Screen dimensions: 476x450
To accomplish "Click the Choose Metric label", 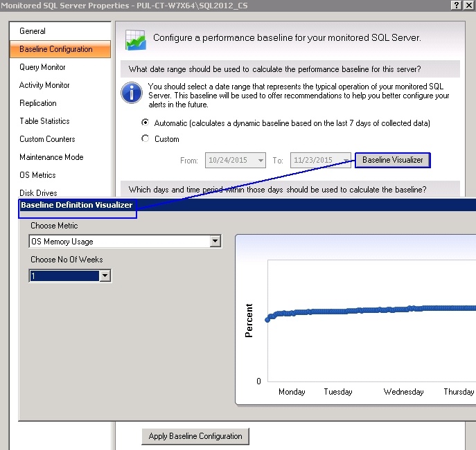I will click(x=54, y=226).
